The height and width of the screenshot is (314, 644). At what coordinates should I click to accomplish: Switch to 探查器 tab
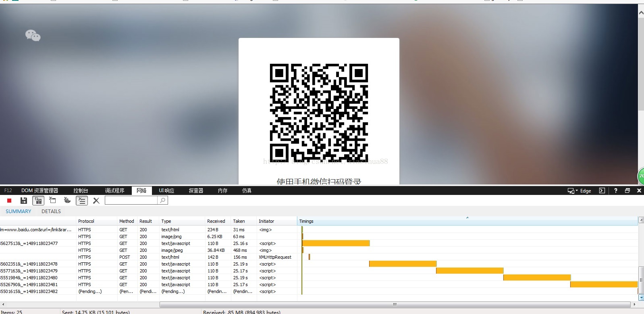196,190
